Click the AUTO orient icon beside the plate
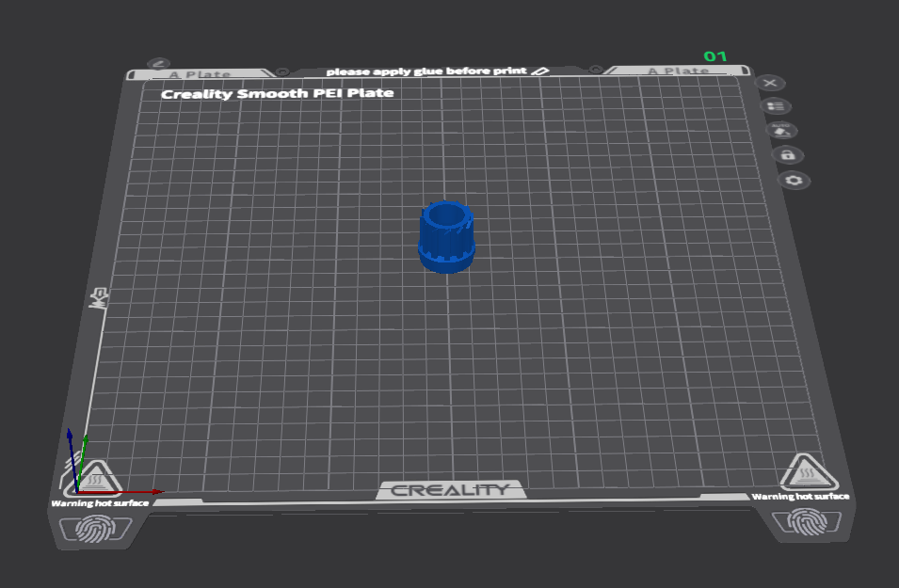 781,130
